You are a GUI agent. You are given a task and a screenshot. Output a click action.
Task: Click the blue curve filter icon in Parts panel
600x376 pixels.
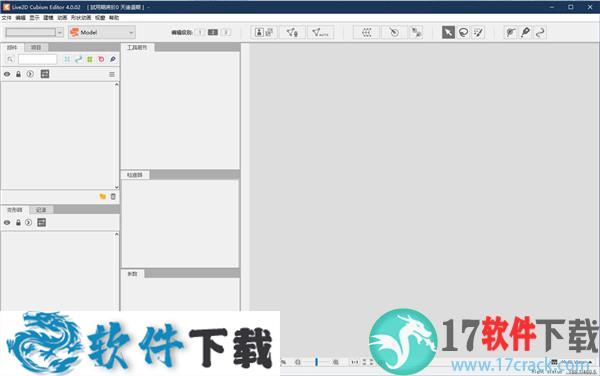pos(78,59)
